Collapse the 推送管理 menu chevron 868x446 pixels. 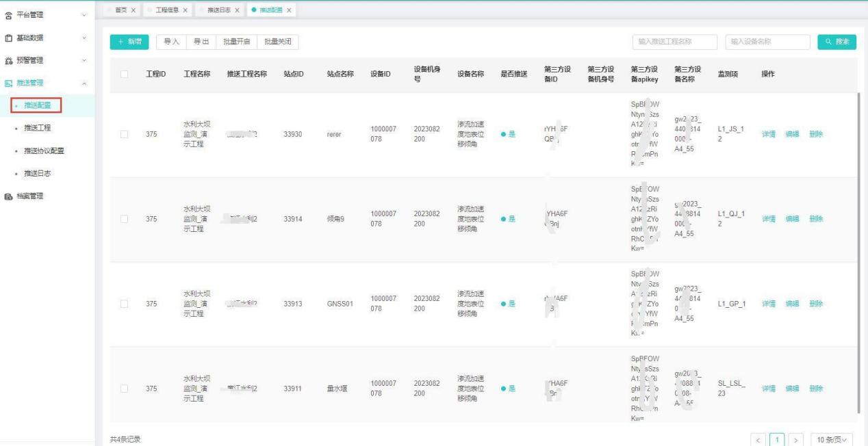pos(84,83)
